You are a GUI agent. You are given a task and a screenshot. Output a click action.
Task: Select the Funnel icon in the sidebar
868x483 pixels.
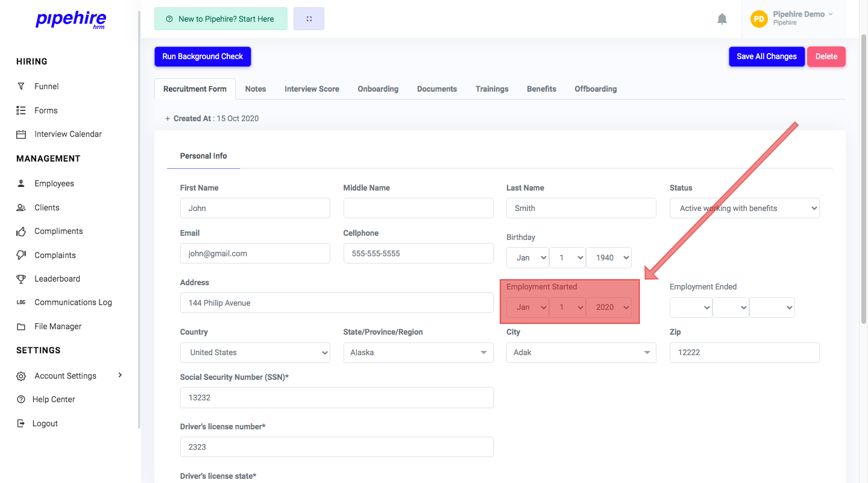[22, 86]
